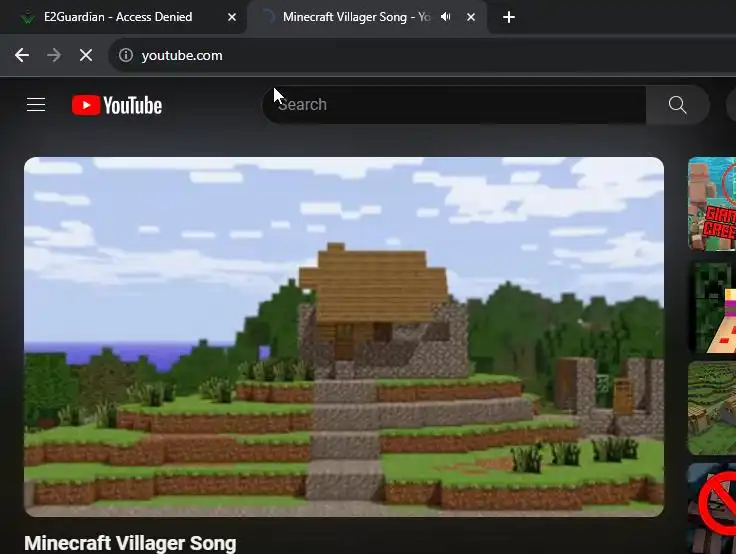The height and width of the screenshot is (554, 736).
Task: Mute audio via the tab speaker icon
Action: (445, 17)
